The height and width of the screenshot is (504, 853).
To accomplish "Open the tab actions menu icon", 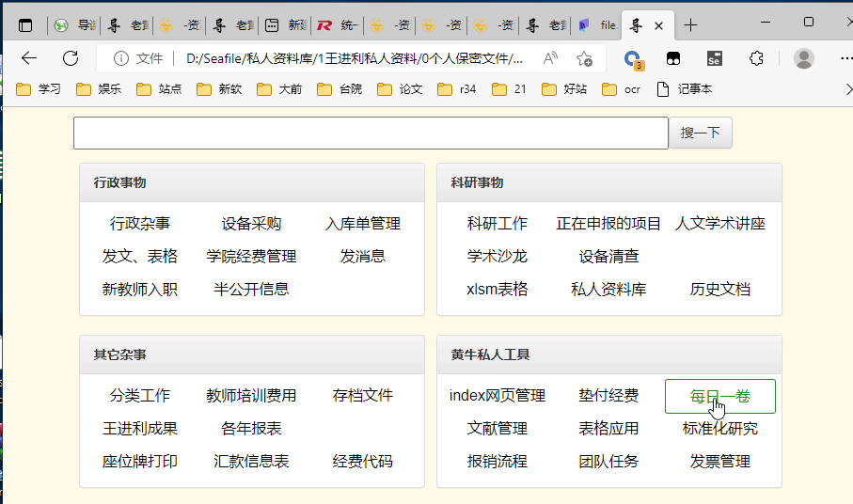I will pos(25,25).
